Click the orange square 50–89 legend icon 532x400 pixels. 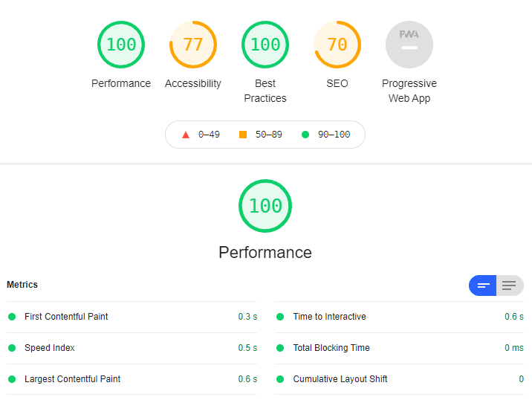pyautogui.click(x=243, y=135)
